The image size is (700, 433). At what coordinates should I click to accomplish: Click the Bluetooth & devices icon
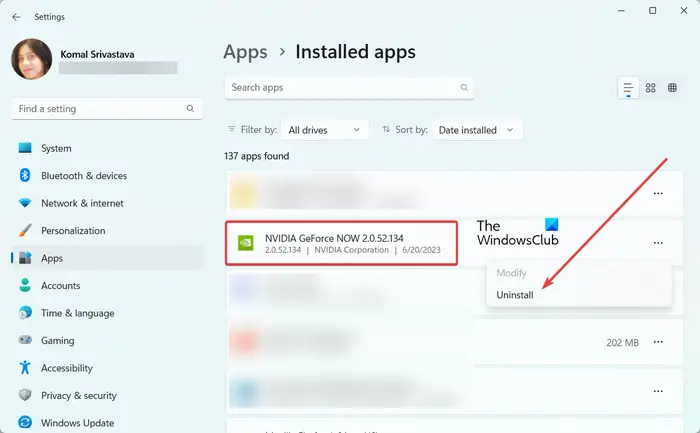pos(25,175)
